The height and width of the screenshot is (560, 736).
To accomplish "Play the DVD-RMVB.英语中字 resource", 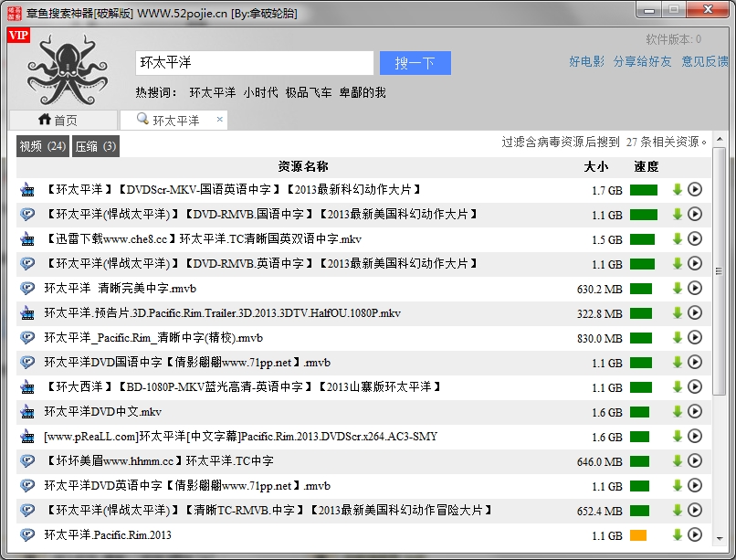I will pyautogui.click(x=695, y=264).
